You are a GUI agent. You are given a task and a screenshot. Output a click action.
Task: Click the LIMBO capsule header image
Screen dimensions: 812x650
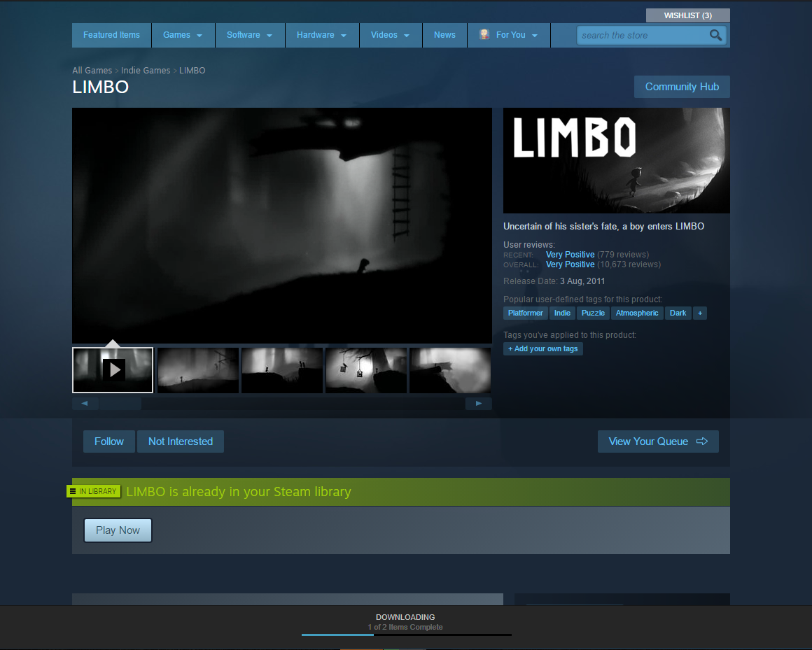click(x=616, y=160)
